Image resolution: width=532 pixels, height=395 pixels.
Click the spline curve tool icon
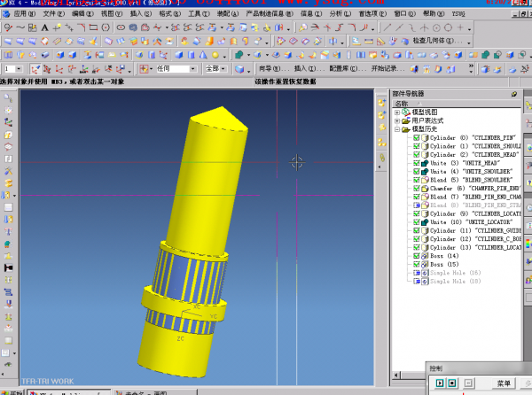(20, 27)
